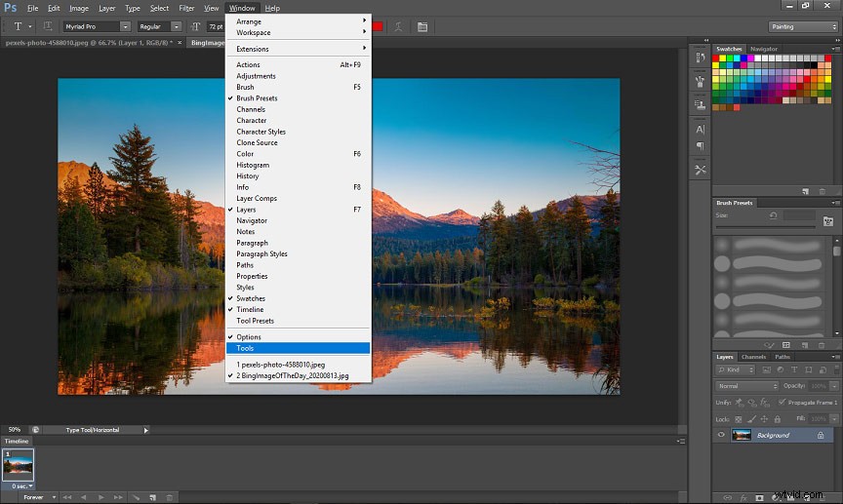The height and width of the screenshot is (504, 843).
Task: Click the warp text icon
Action: 398,26
